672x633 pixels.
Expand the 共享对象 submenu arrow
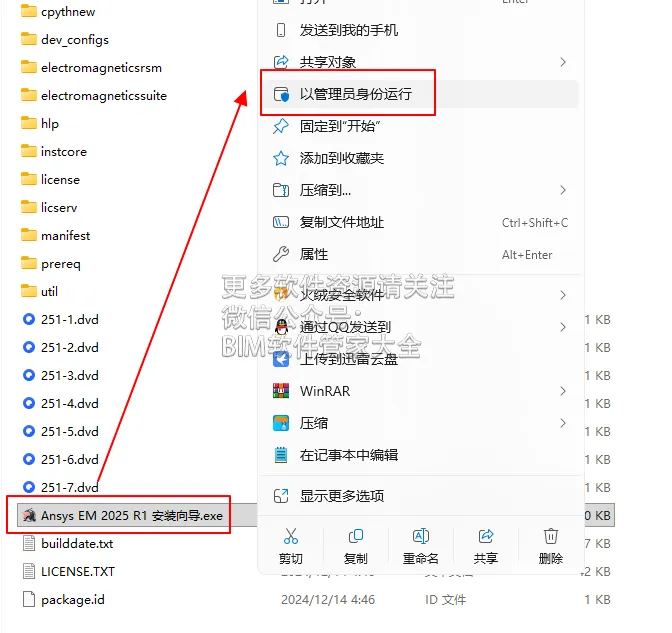[x=563, y=62]
